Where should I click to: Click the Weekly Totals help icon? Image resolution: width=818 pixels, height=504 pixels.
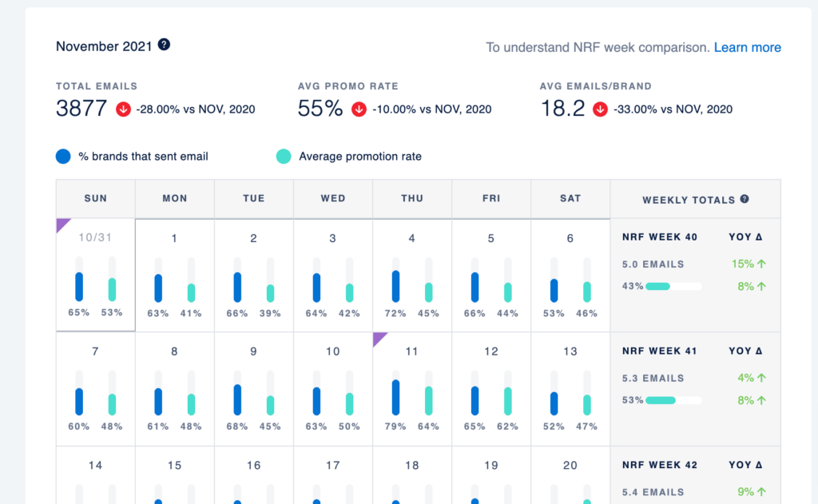click(745, 199)
